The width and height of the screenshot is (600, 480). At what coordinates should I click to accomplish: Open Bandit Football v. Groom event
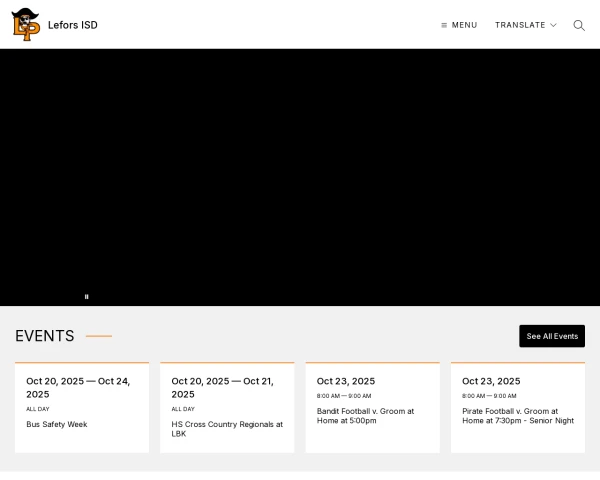365,415
